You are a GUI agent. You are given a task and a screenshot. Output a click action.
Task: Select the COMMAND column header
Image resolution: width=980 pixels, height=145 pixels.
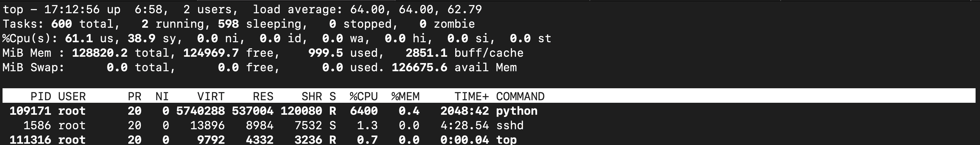click(x=520, y=96)
